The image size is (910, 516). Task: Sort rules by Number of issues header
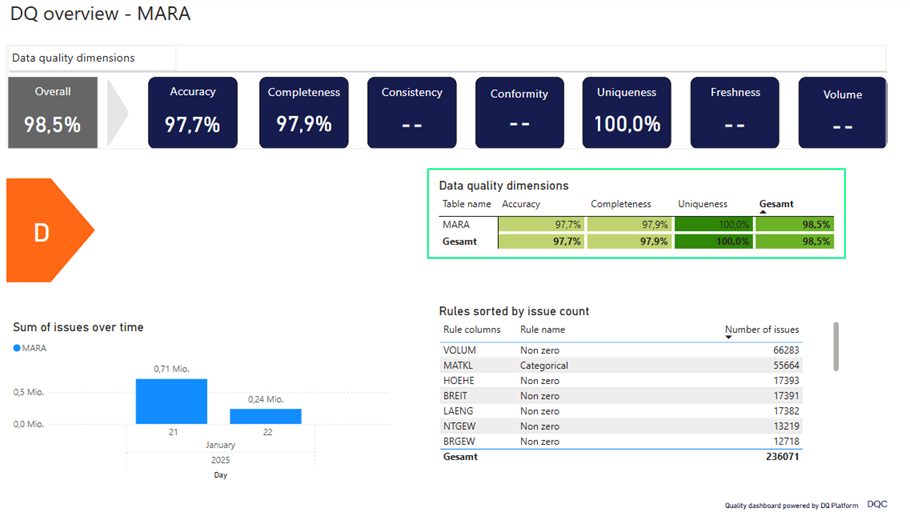coord(761,329)
